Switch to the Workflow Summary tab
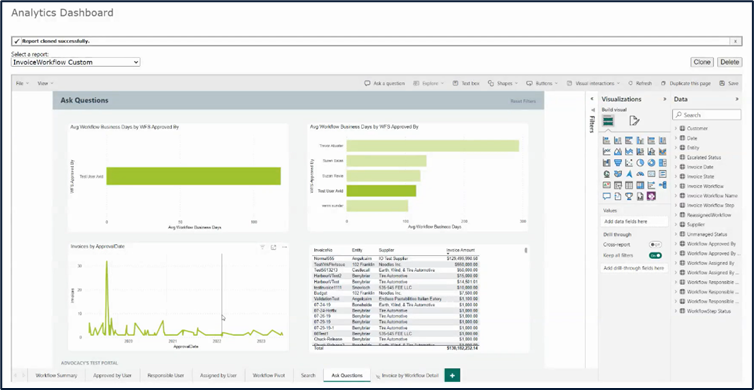754x390 pixels. [56, 375]
